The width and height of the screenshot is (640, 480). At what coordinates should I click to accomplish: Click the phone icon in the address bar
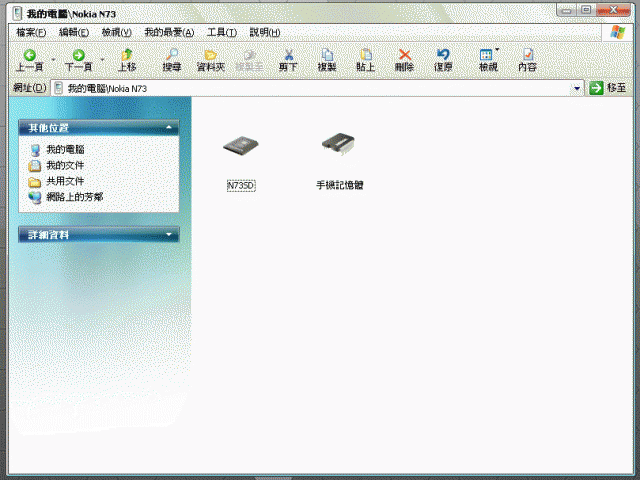pyautogui.click(x=59, y=88)
